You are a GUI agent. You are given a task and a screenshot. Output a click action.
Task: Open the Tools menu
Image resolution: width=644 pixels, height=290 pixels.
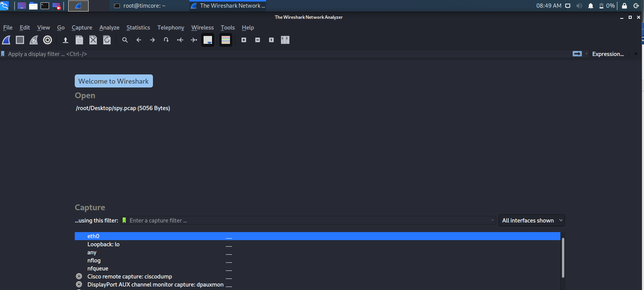coord(228,28)
